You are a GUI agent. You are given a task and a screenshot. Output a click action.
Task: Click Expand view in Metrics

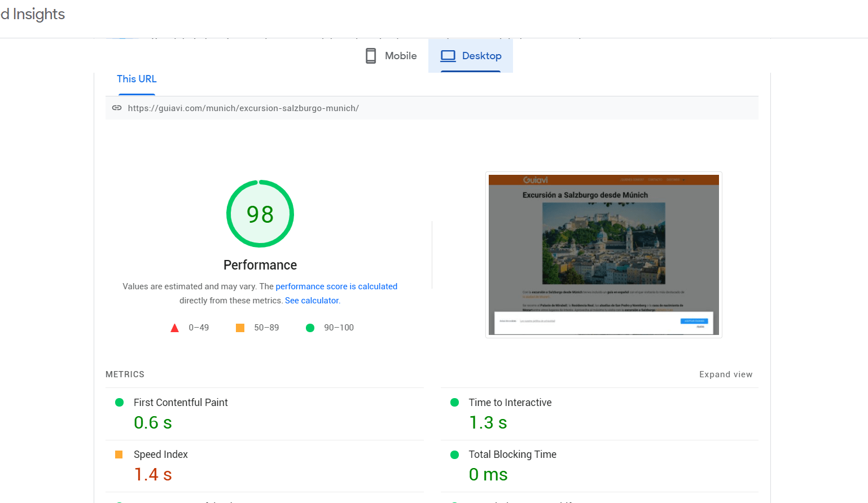coord(726,374)
